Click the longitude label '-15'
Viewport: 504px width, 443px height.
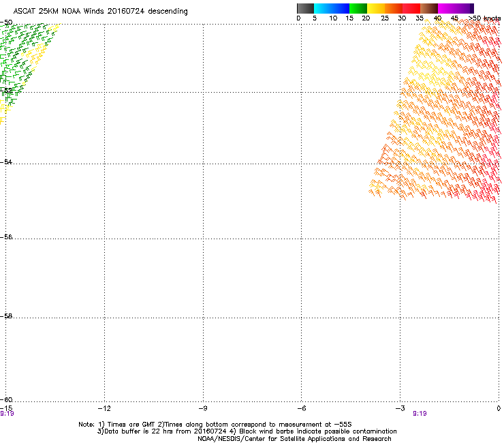pos(6,408)
